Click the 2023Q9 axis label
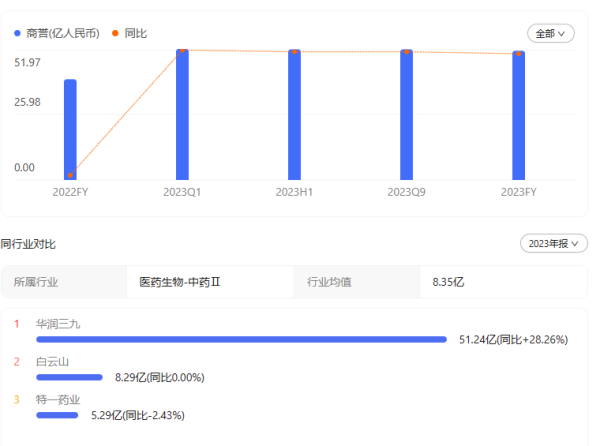Viewport: 600px width, 446px height. tap(406, 192)
